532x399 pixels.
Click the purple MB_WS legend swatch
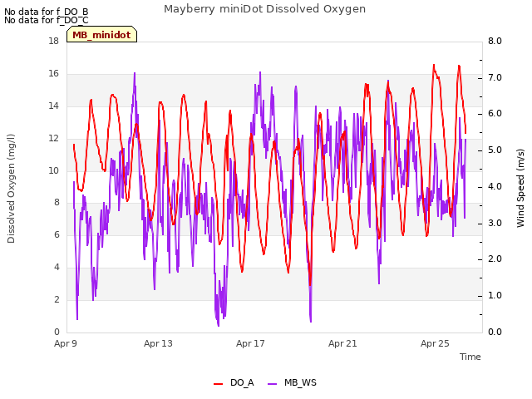tap(273, 384)
